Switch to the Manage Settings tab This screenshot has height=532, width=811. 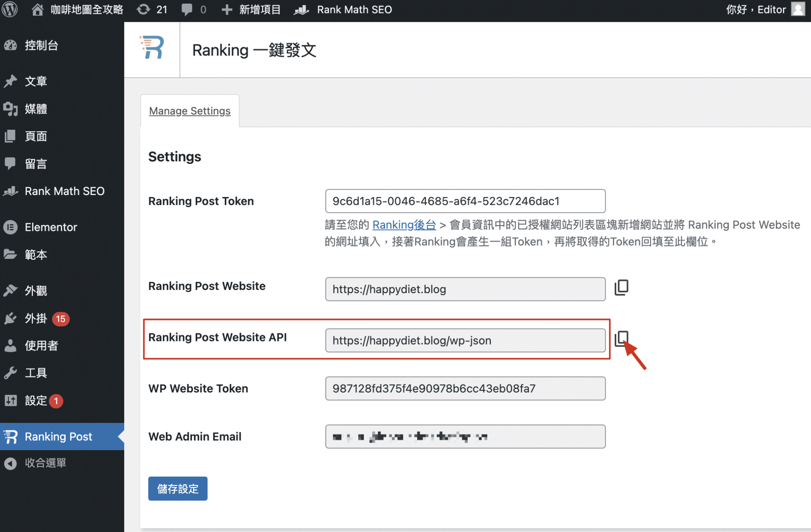(x=189, y=111)
